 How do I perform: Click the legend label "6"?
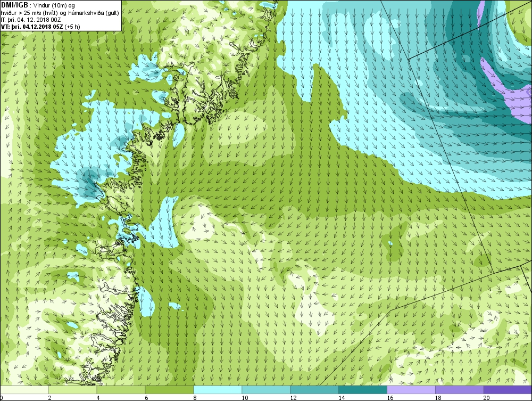coord(147,398)
